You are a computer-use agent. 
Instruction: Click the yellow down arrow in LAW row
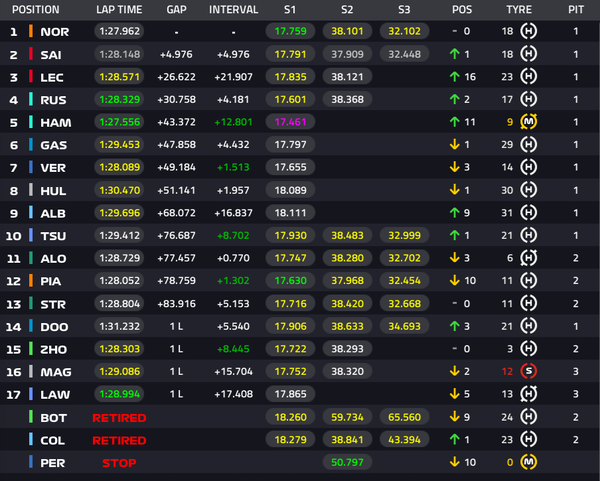point(455,394)
